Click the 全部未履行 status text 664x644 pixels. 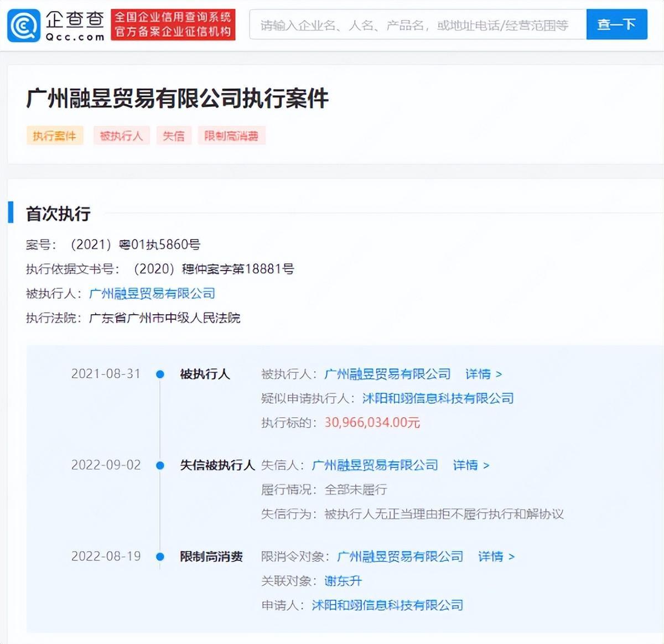[x=356, y=490]
